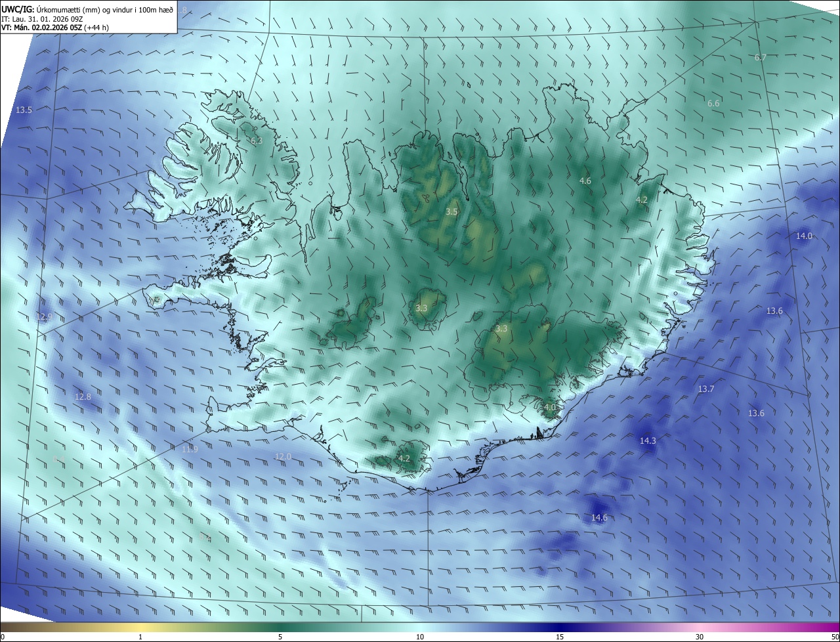Click the 15 label on the color scale
This screenshot has width=840, height=642.
(x=560, y=637)
